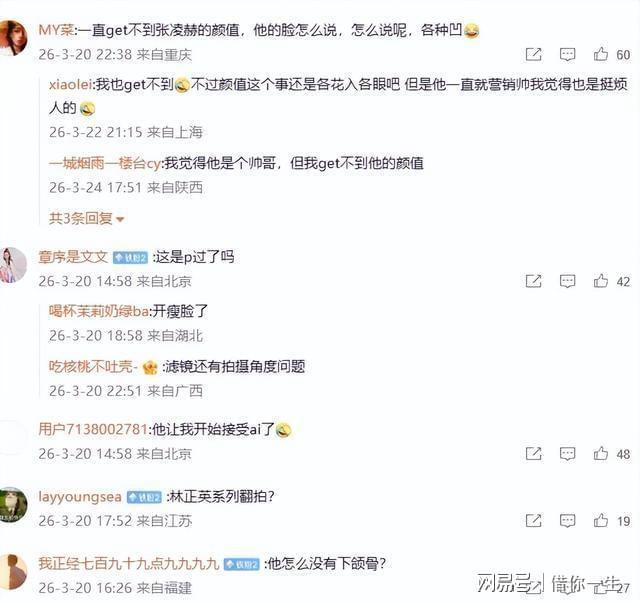Share MY菜's comment via the forward icon
Viewport: 640px width, 603px height.
tap(533, 54)
